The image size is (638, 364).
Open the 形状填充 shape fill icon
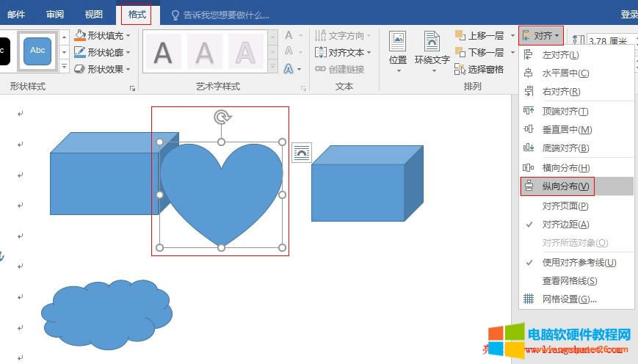point(80,35)
